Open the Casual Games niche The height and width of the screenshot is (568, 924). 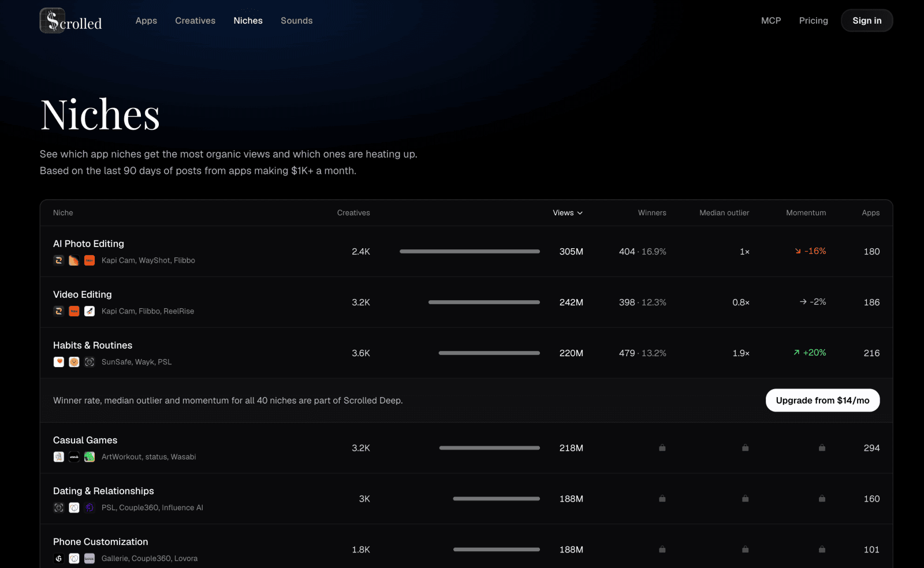pyautogui.click(x=85, y=440)
